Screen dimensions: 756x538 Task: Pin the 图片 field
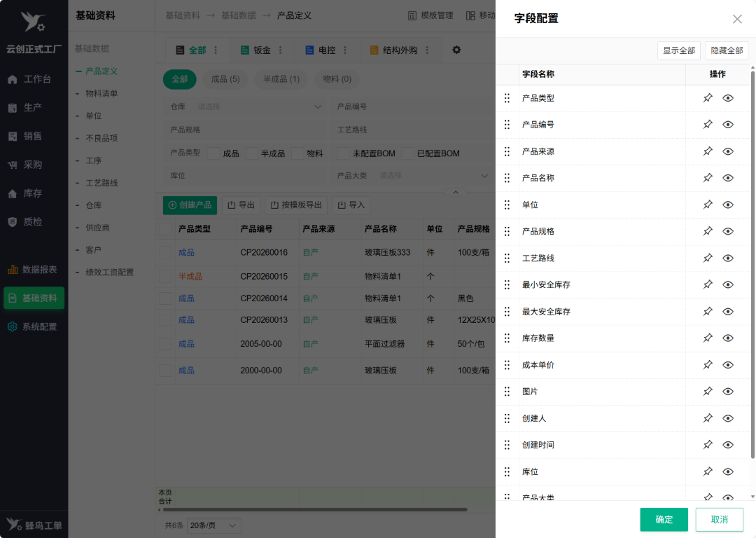[707, 392]
